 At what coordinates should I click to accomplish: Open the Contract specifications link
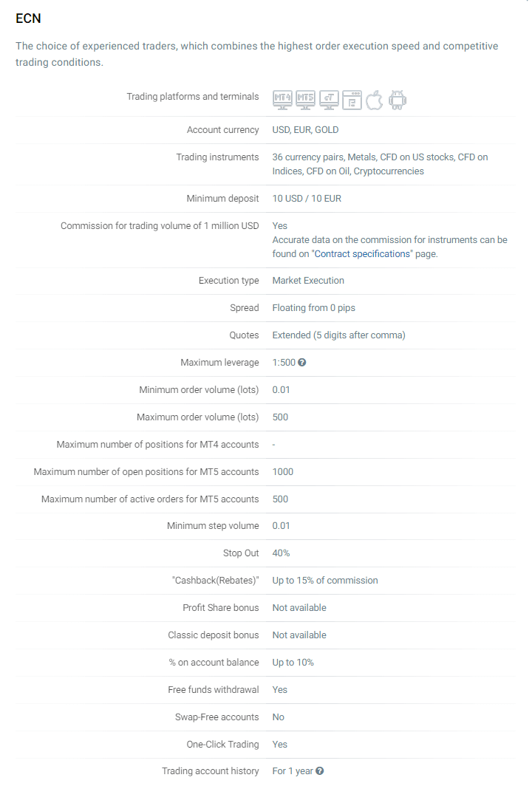tap(363, 253)
